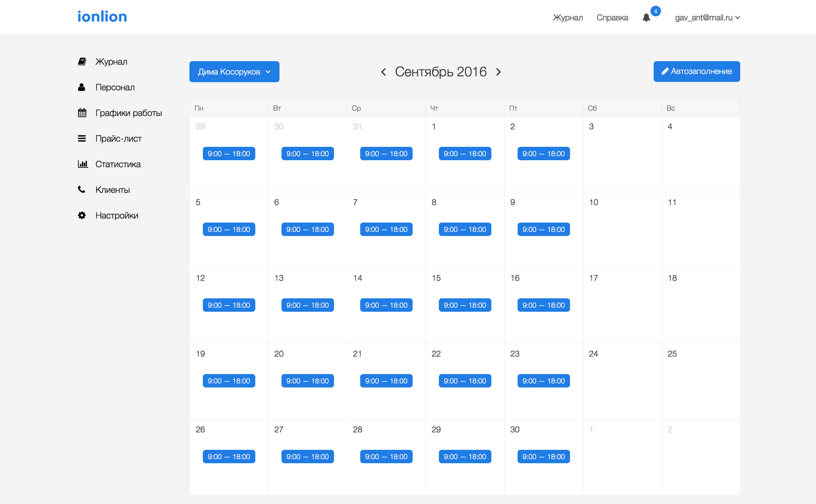
Task: Open Справка in the top navigation
Action: (612, 18)
